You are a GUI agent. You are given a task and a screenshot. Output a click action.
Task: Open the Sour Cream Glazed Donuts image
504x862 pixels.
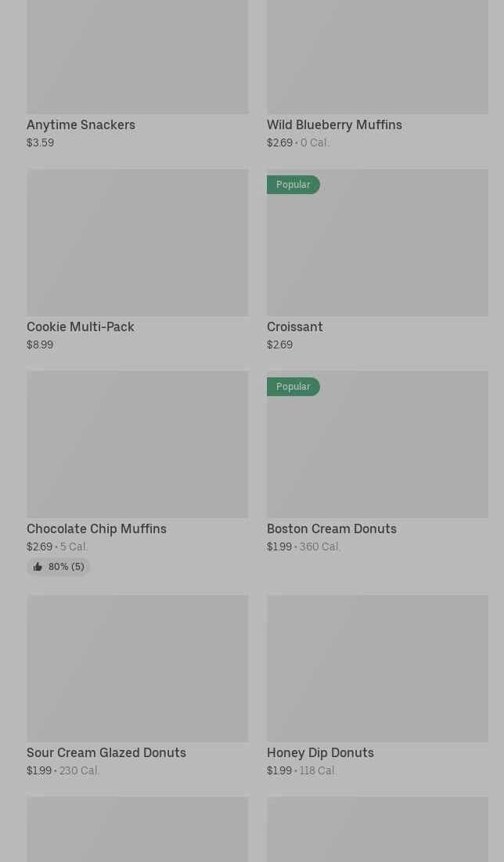tap(137, 668)
